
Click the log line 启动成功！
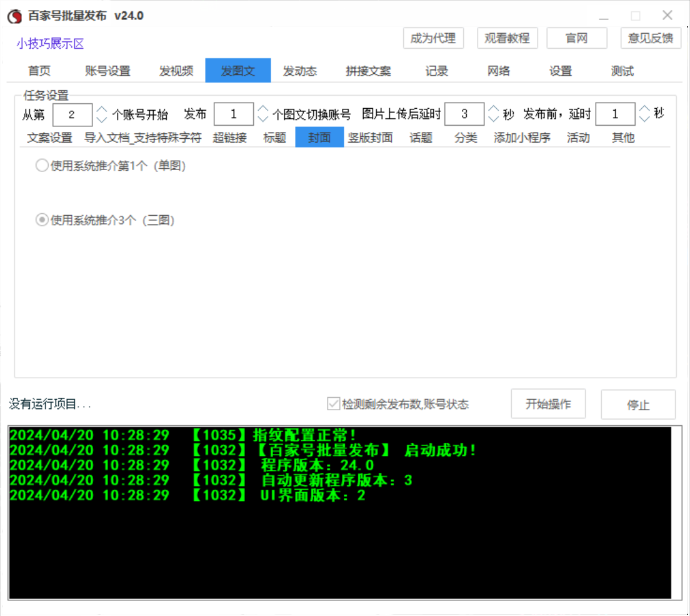[243, 450]
